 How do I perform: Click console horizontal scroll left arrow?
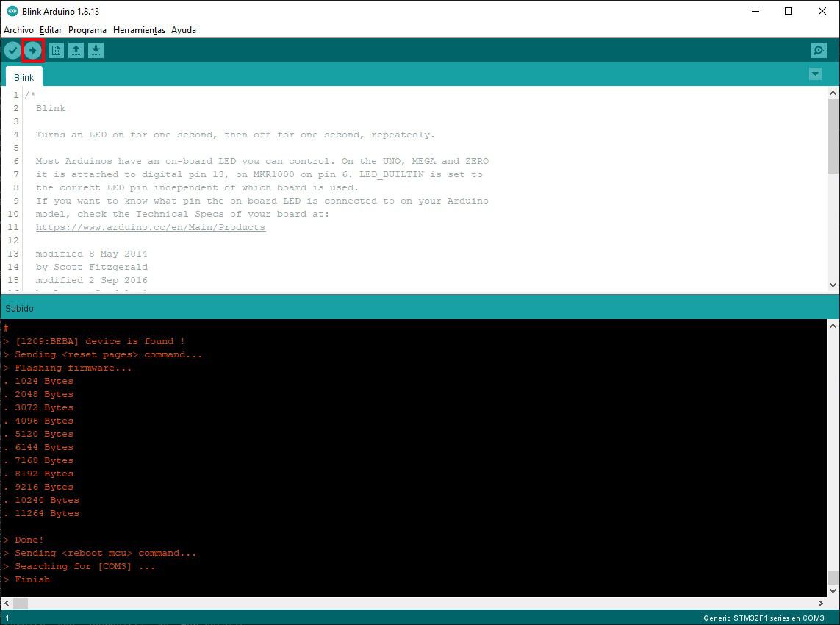tap(7, 603)
